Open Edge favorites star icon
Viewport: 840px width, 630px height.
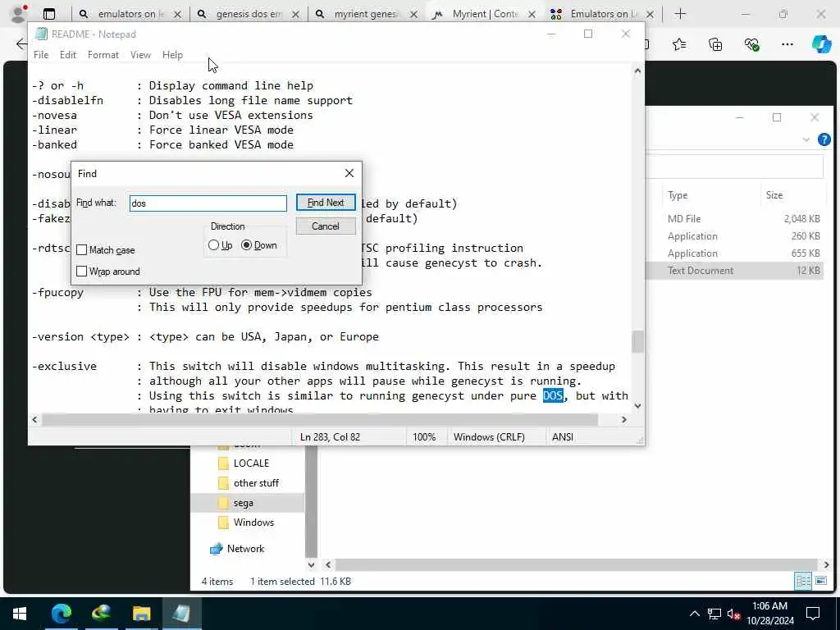(x=679, y=44)
